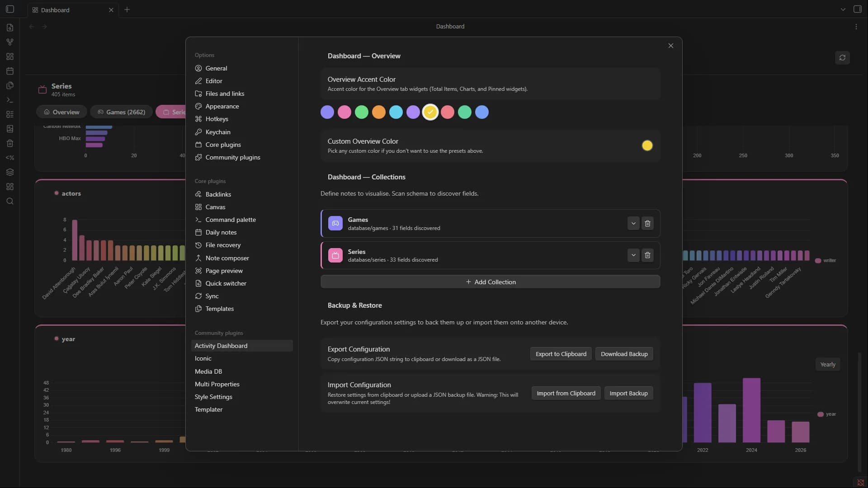Open Editor settings
The width and height of the screenshot is (868, 488).
click(x=242, y=81)
